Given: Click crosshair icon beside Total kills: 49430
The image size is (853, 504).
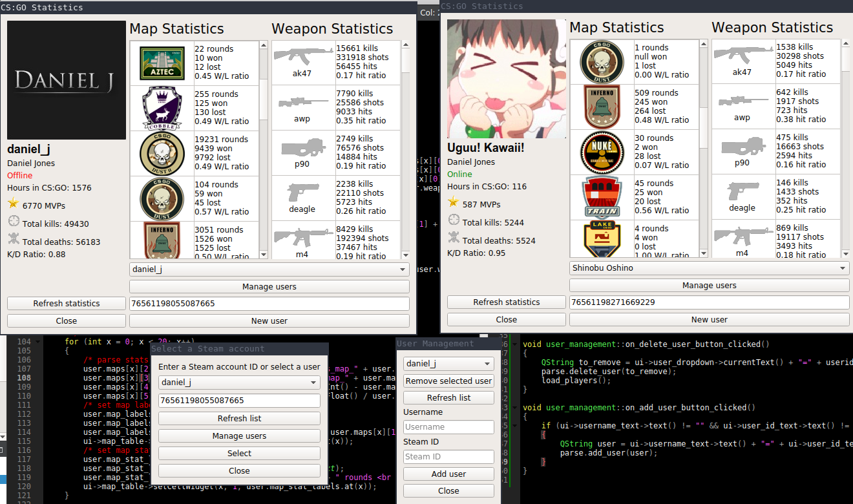Looking at the screenshot, I should 14,222.
